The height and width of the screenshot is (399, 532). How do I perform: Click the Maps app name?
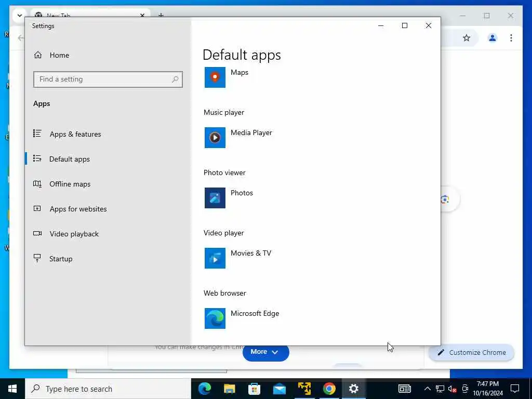pyautogui.click(x=239, y=72)
